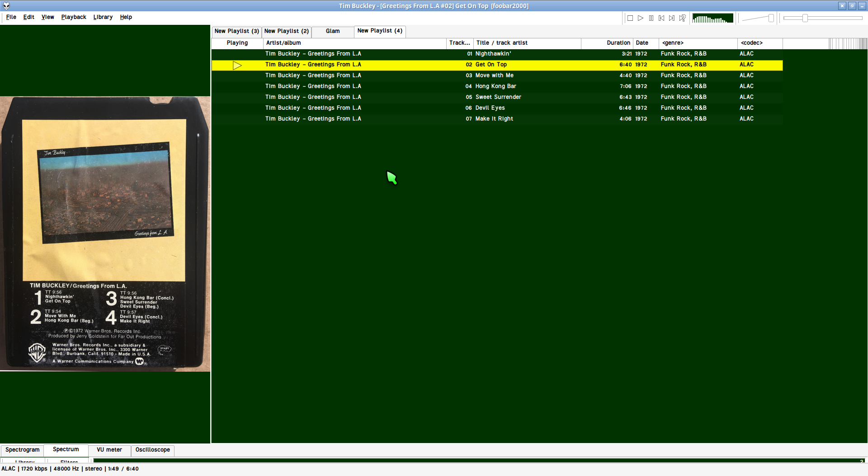Click the status bar playback info
This screenshot has height=476, width=868.
coord(70,469)
